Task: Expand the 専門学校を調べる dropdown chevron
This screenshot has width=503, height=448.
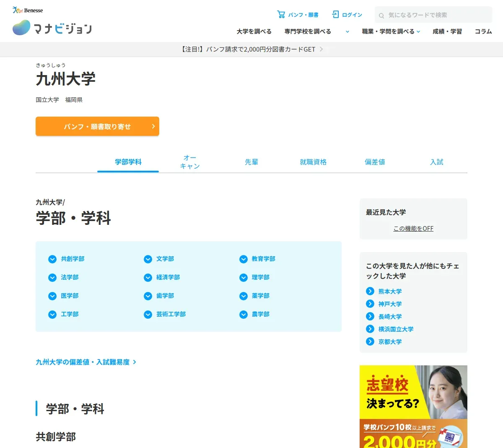Action: pos(347,31)
